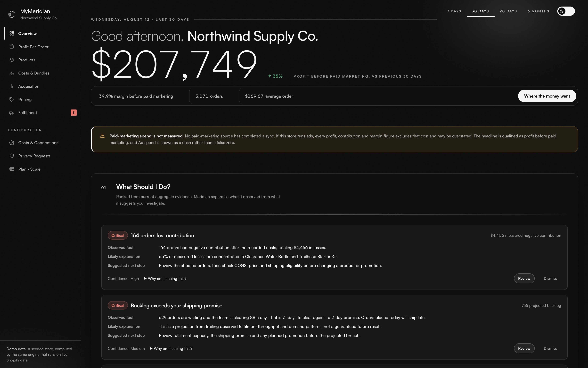Select the 7 Days range tab
Screen dimensions: 588x368
[x=454, y=11]
